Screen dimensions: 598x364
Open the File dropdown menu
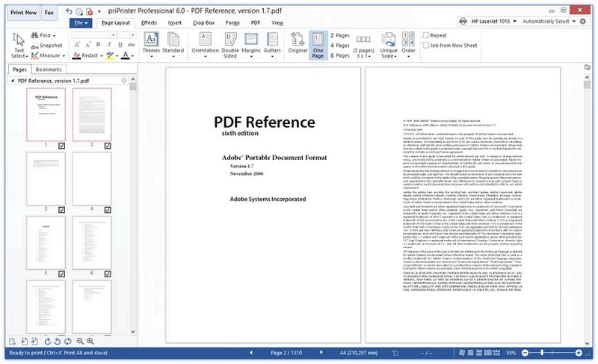[x=81, y=23]
